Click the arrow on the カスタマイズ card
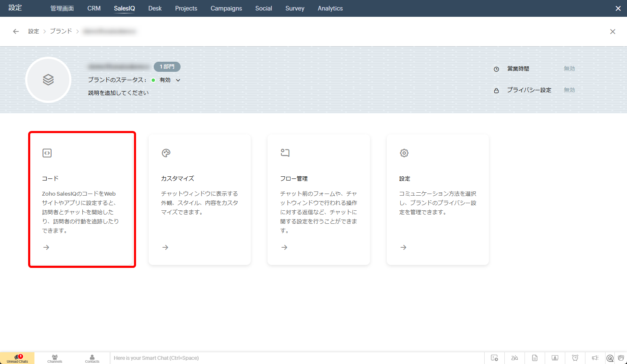627x364 pixels. click(165, 247)
